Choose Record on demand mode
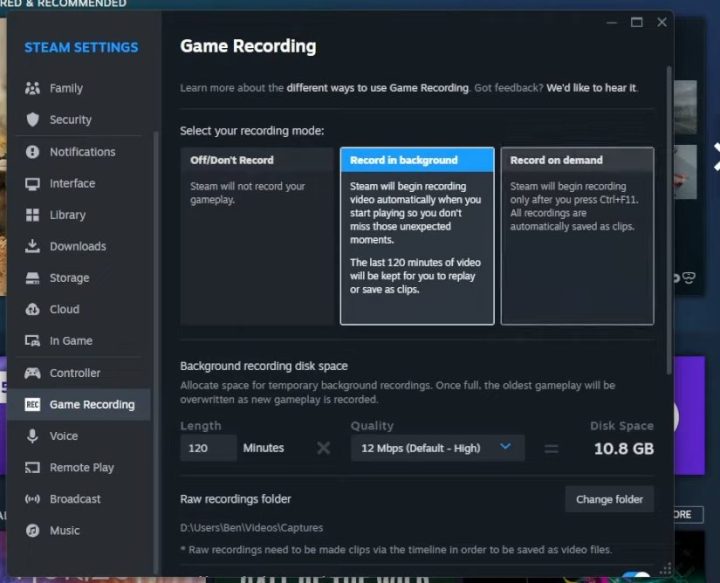The image size is (720, 583). (x=577, y=236)
